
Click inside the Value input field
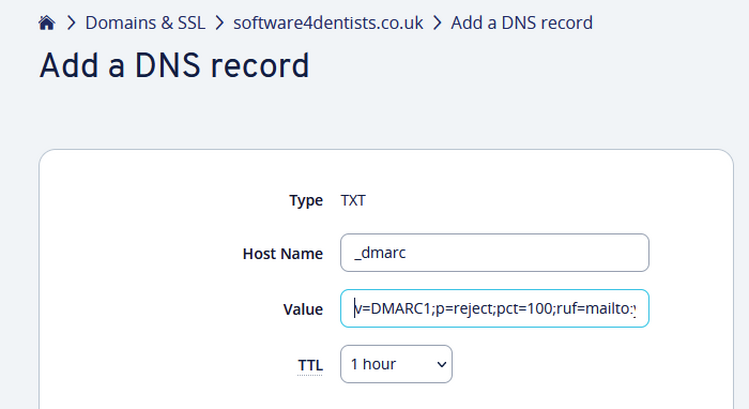click(x=494, y=308)
